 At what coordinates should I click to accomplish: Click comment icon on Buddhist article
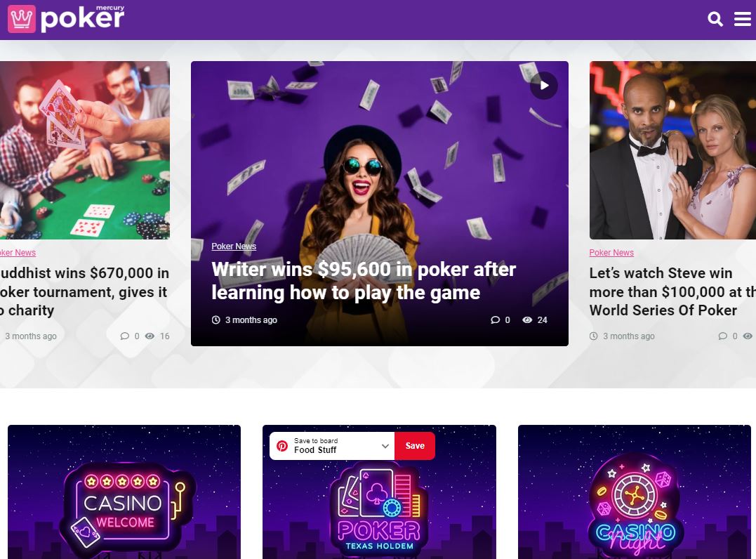coord(124,336)
